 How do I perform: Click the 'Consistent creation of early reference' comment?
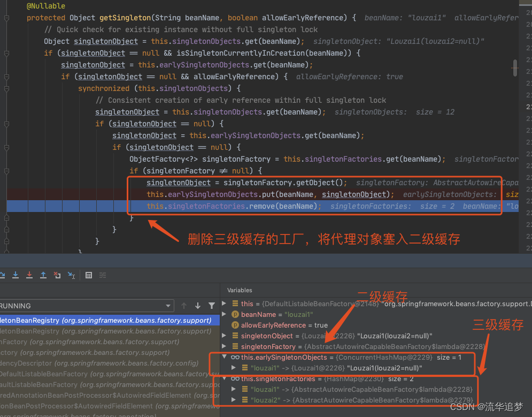(x=241, y=100)
